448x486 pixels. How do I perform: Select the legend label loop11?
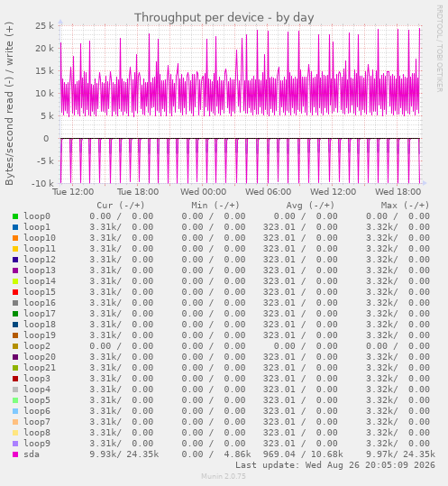click(x=40, y=249)
